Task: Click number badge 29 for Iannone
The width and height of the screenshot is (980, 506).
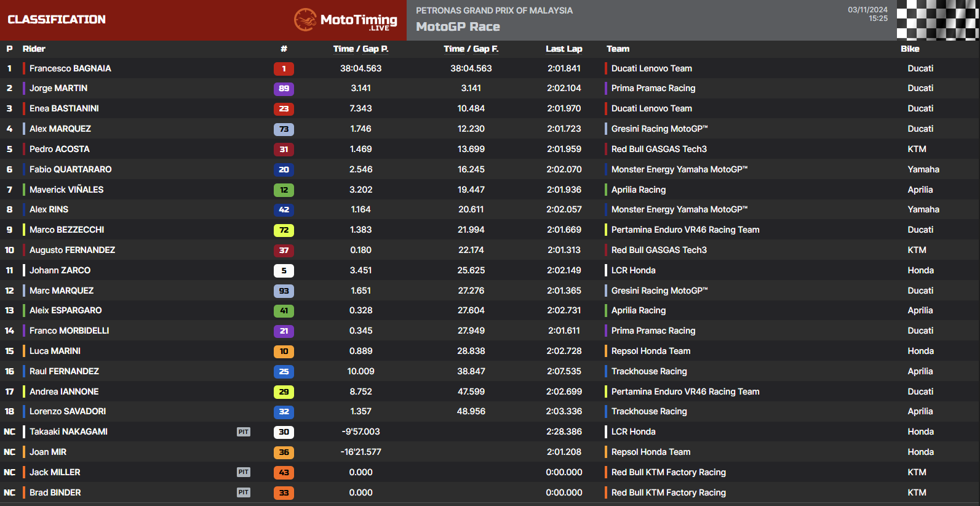Action: 284,392
